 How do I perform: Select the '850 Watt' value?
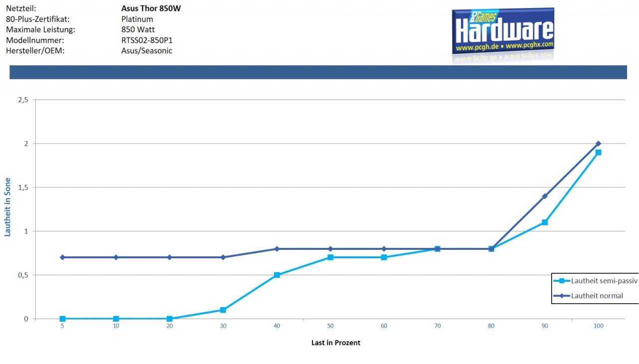[x=138, y=29]
